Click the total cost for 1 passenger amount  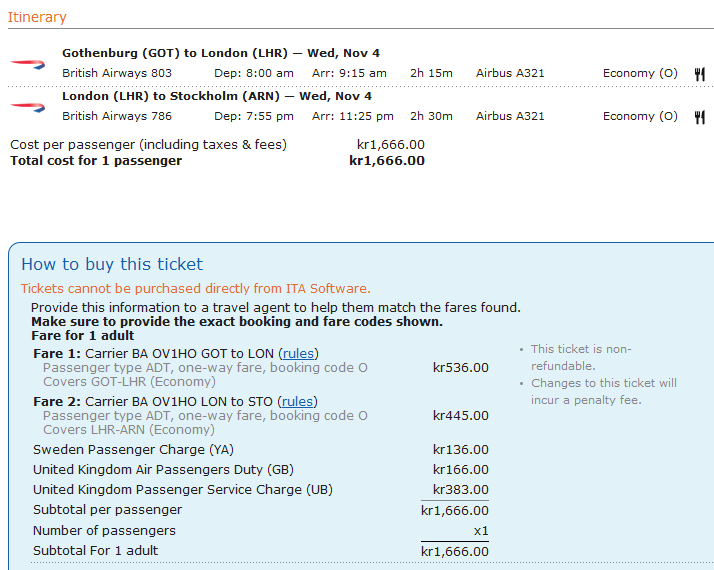[386, 160]
